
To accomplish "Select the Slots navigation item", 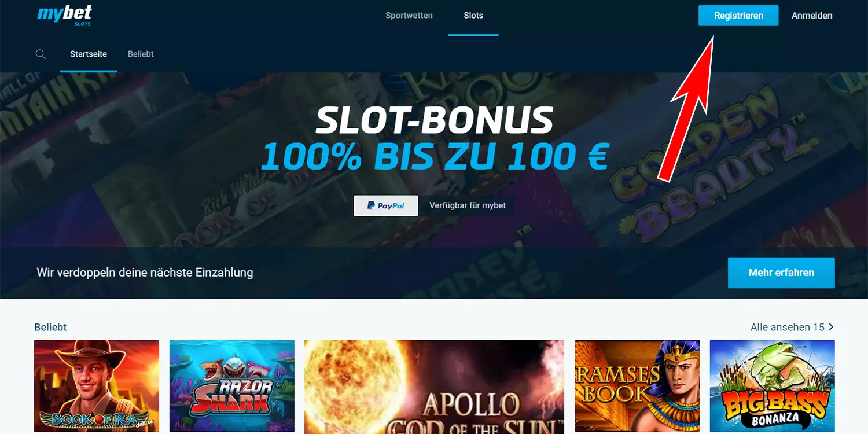I will click(473, 16).
